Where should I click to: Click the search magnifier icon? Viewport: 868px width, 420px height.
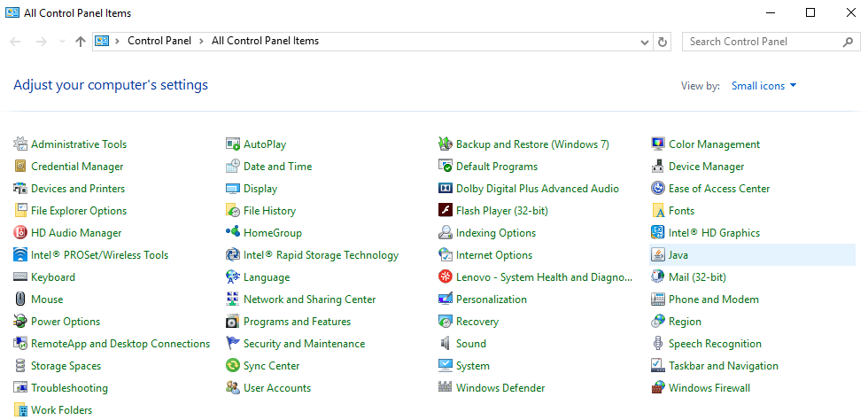849,42
